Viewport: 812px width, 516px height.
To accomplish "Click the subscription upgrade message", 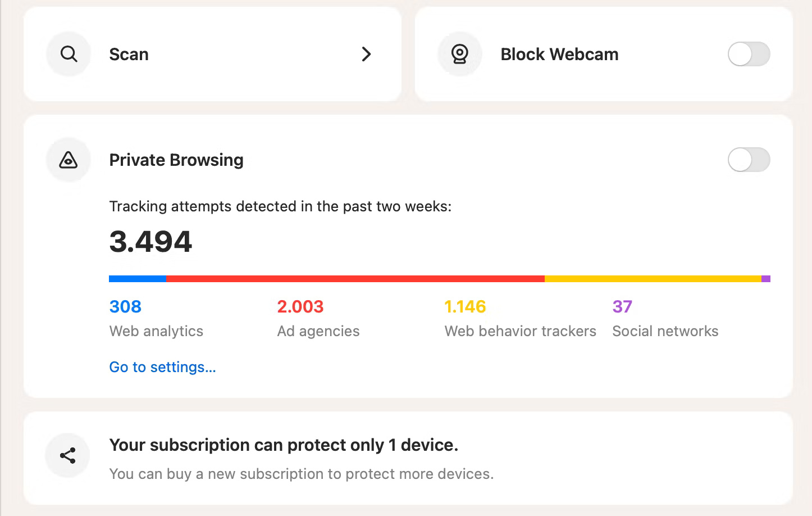I will coord(284,445).
